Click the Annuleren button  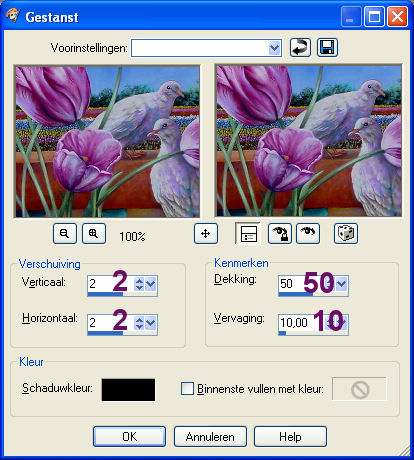[210, 436]
